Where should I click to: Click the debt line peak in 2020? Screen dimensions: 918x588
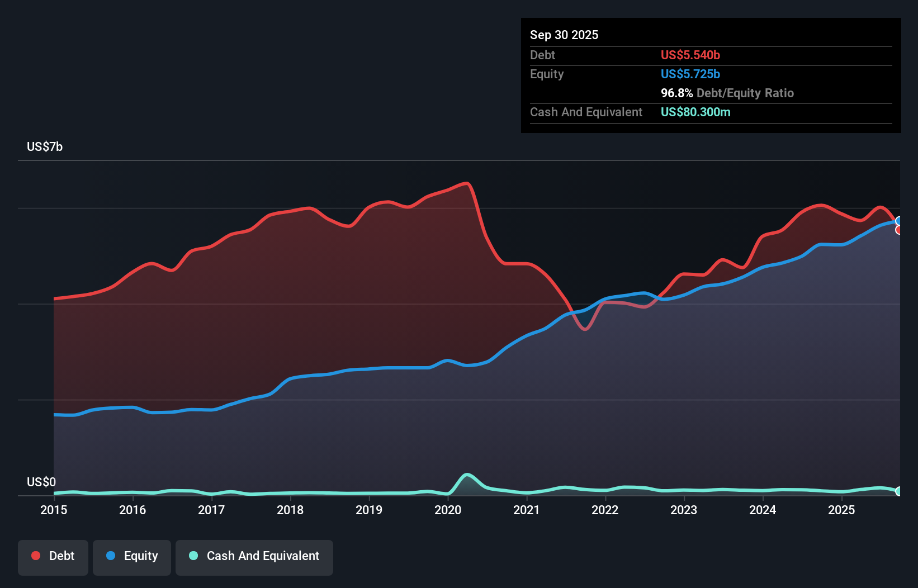click(x=466, y=183)
